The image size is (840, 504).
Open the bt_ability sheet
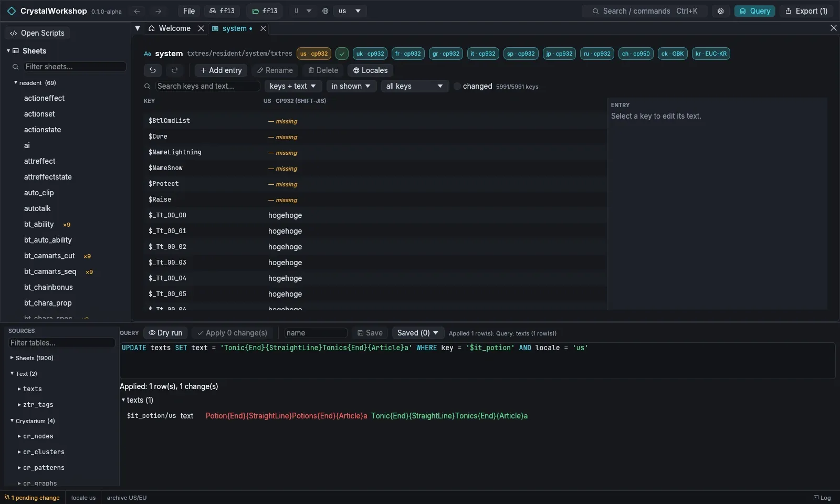pos(39,224)
